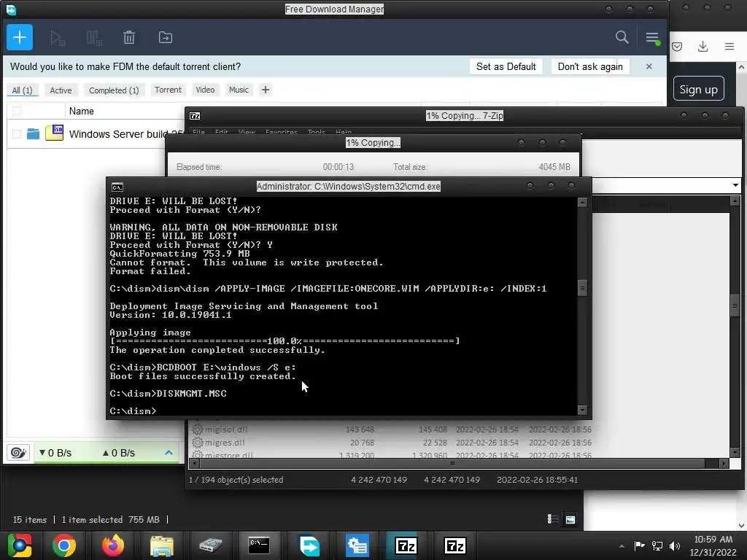Click Don't ask again button
747x560 pixels.
[x=590, y=66]
